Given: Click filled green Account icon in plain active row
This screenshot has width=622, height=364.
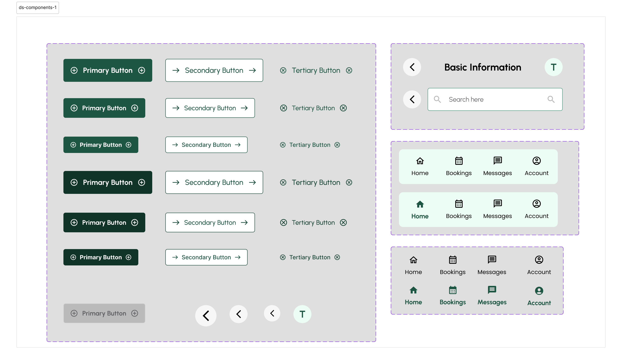Looking at the screenshot, I should [x=539, y=291].
